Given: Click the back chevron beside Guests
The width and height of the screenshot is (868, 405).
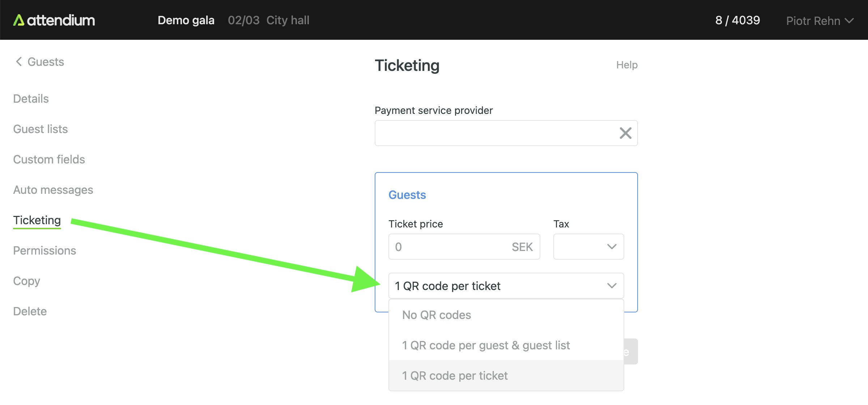Looking at the screenshot, I should tap(19, 62).
